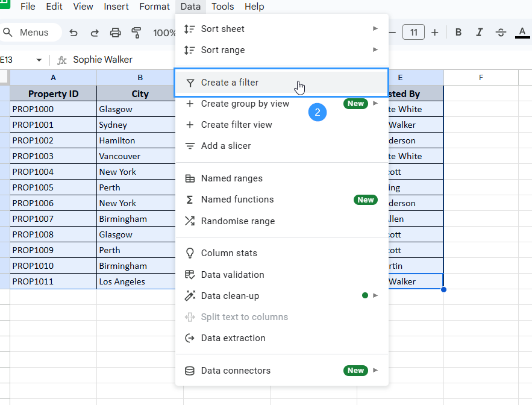Expand the Sort sheet submenu arrow
Image resolution: width=532 pixels, height=405 pixels.
click(x=375, y=28)
